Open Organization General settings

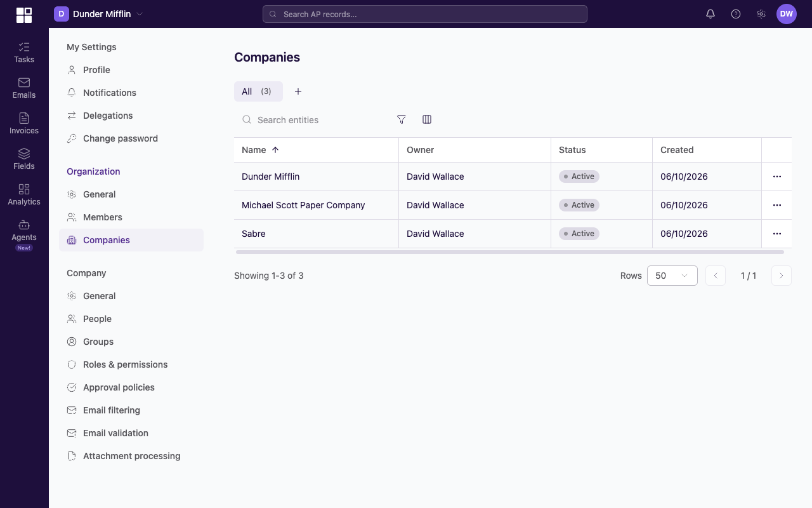pos(131,194)
